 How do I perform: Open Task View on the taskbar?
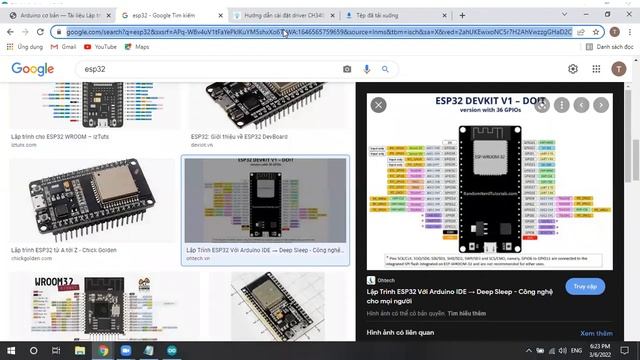point(56,351)
